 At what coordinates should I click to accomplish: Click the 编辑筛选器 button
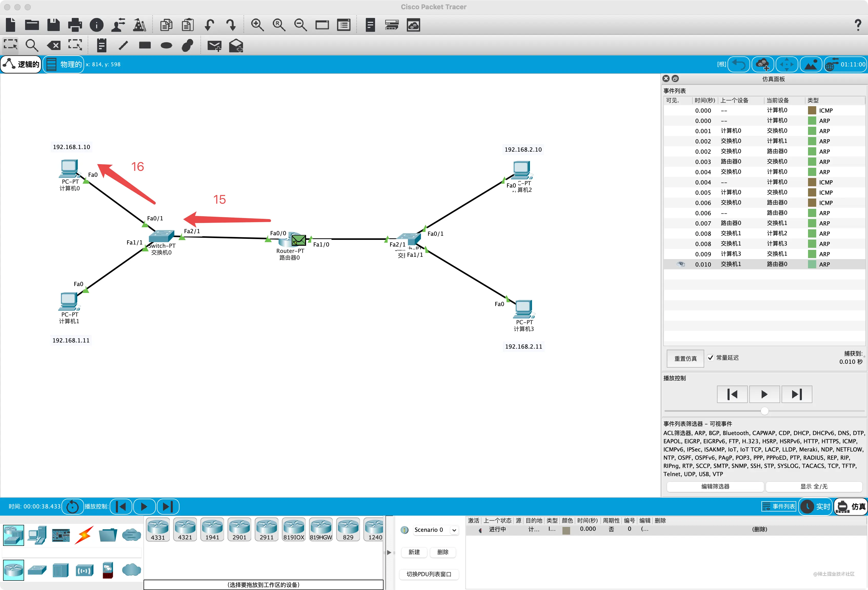click(715, 487)
